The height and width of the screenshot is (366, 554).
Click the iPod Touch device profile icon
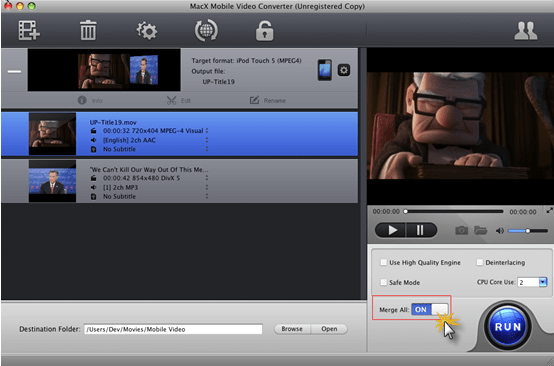tap(324, 70)
